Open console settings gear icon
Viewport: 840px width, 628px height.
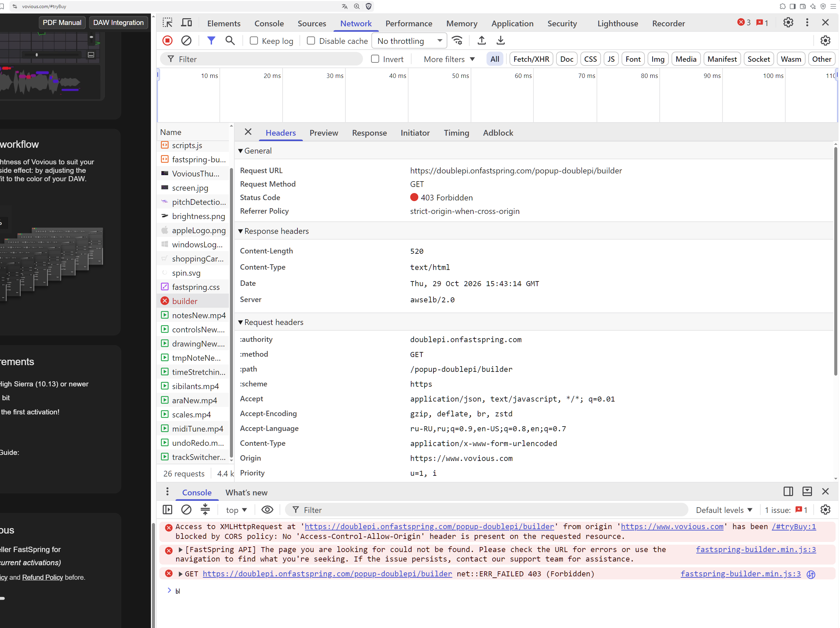pos(825,510)
